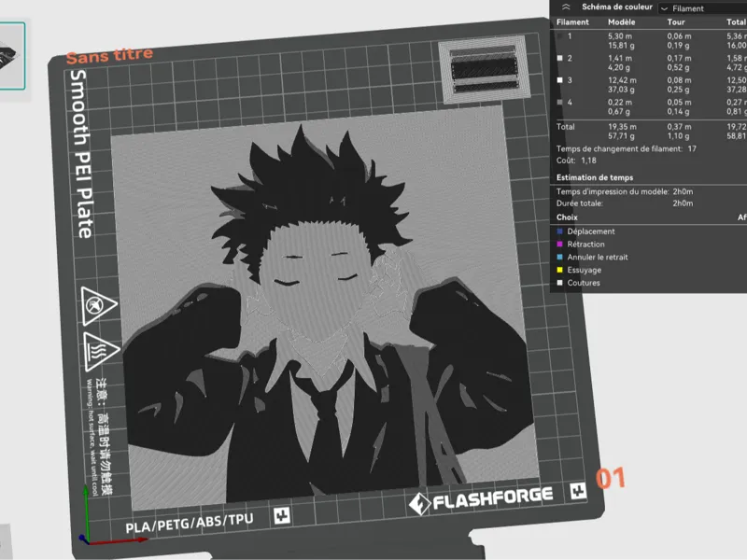
Task: Click the '57,71 g' total model weight
Action: [x=621, y=136]
